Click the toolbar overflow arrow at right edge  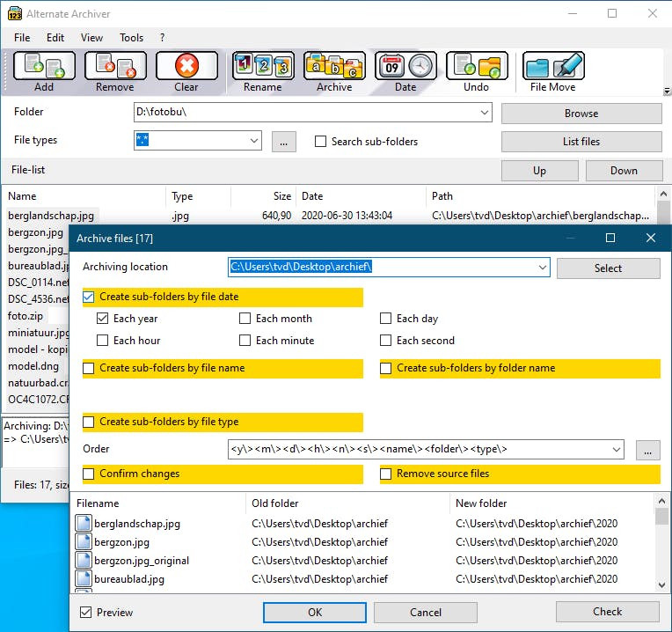667,91
